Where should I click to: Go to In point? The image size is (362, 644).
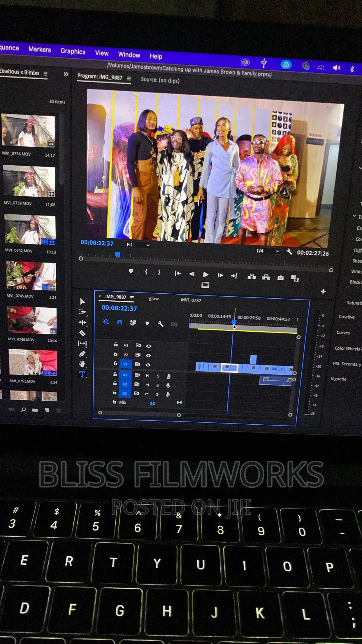point(178,273)
